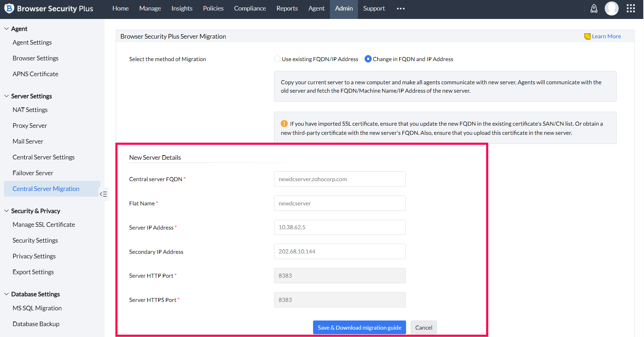This screenshot has width=644, height=337.
Task: Collapse the Security & Privacy section
Action: (6, 211)
